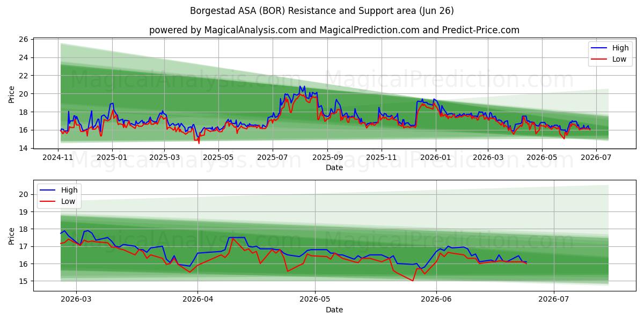Click the '2026-06' x-axis label in bottom chart
This screenshot has width=644, height=322.
(436, 301)
